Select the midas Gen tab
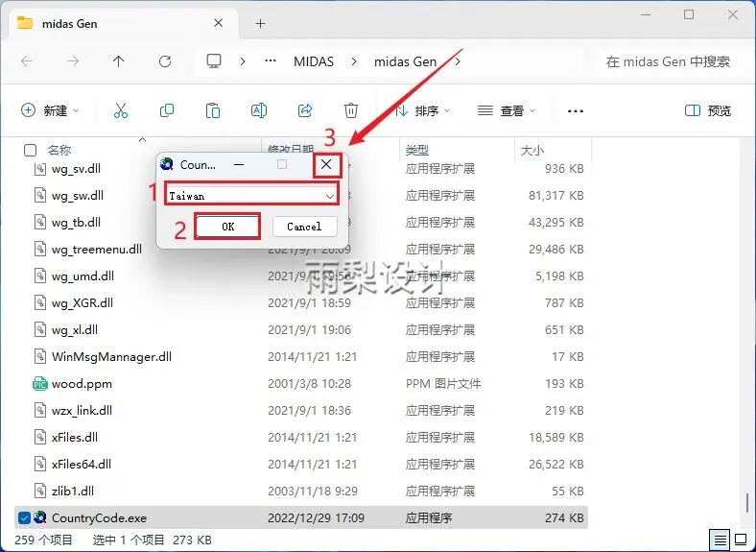This screenshot has width=756, height=552. [124, 23]
